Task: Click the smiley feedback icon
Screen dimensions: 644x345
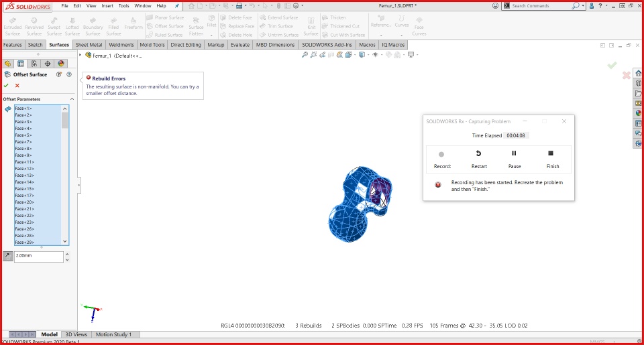Action: pos(495,6)
